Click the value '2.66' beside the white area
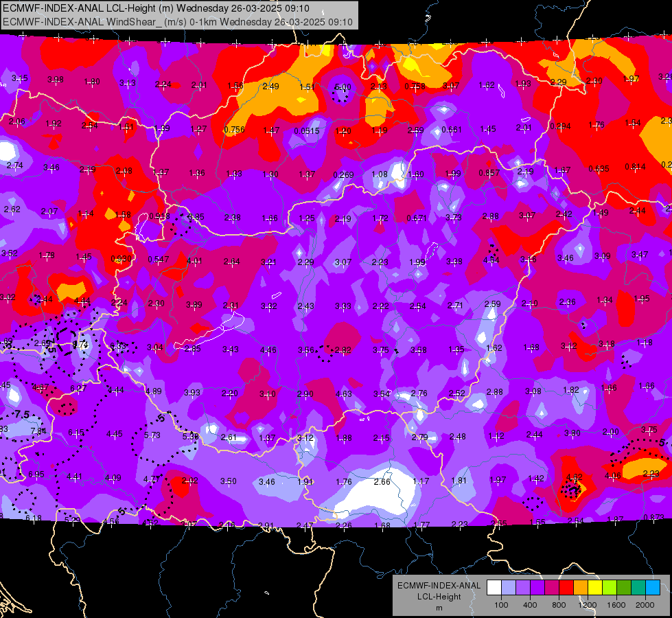 (382, 481)
